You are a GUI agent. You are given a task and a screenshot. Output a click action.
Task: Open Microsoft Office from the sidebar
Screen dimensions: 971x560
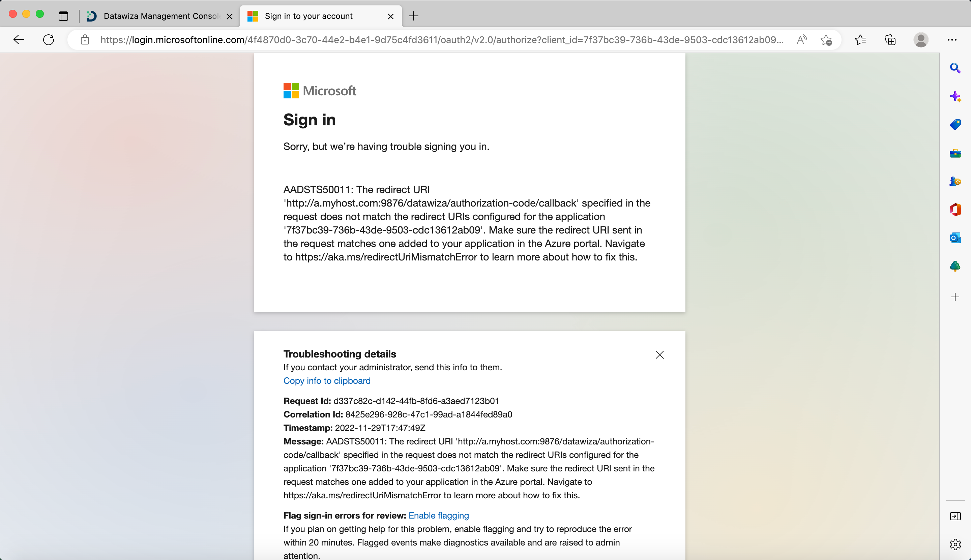(955, 210)
